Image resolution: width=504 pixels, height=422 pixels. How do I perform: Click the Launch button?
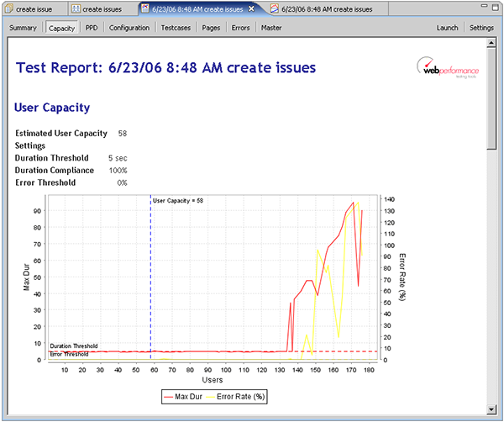click(x=447, y=28)
